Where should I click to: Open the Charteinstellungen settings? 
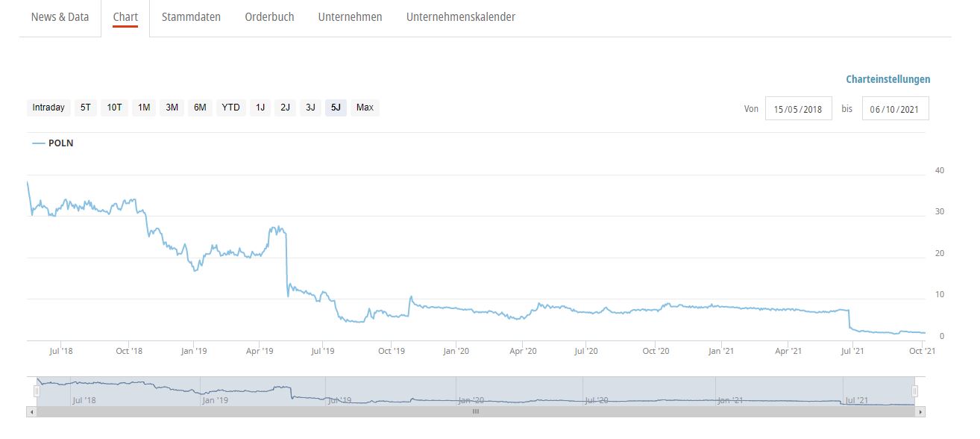(x=888, y=78)
